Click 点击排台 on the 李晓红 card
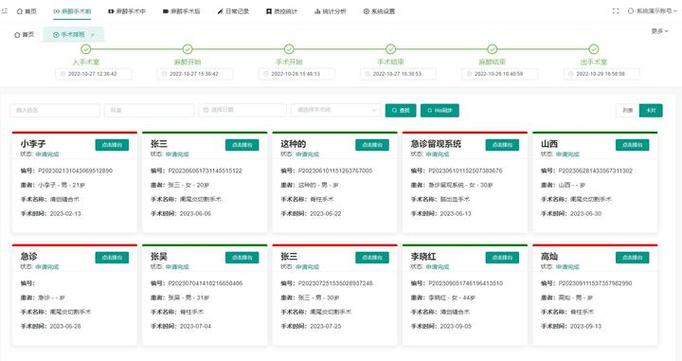Image resolution: width=682 pixels, height=361 pixels. tap(502, 257)
